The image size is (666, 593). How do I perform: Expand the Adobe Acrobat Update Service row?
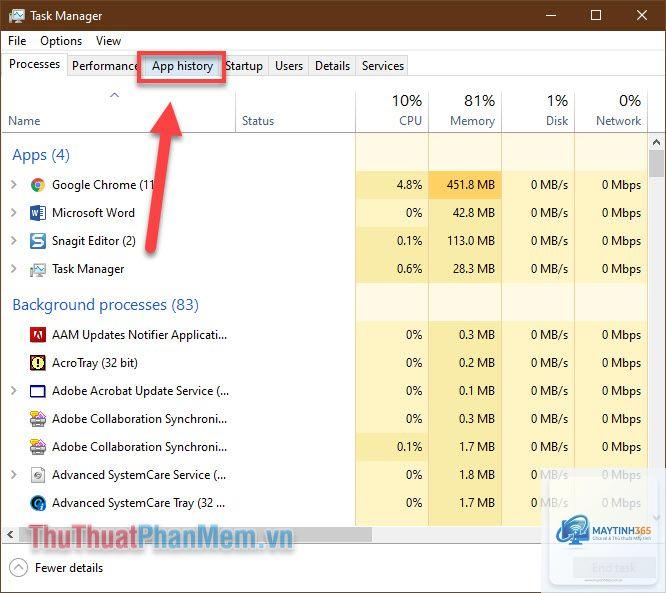pyautogui.click(x=14, y=391)
